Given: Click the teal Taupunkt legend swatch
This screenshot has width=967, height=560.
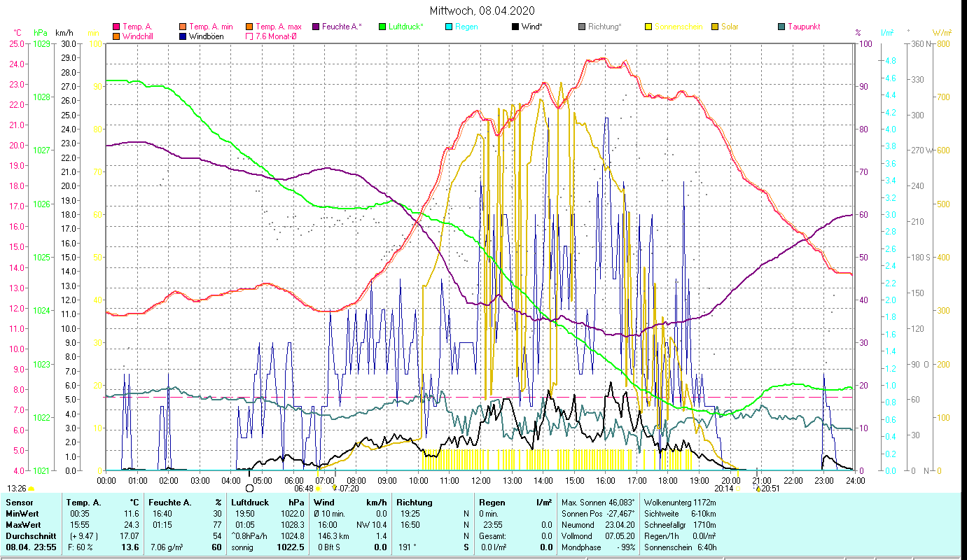Looking at the screenshot, I should pos(781,27).
